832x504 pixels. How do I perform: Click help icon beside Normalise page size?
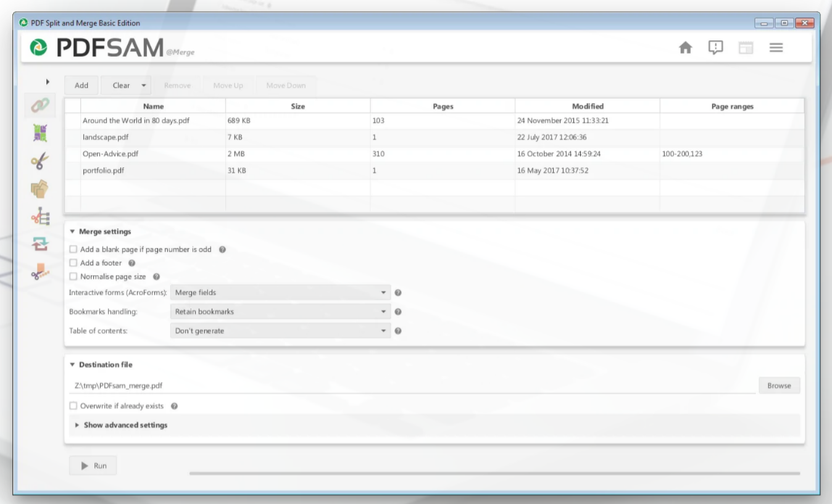point(156,277)
